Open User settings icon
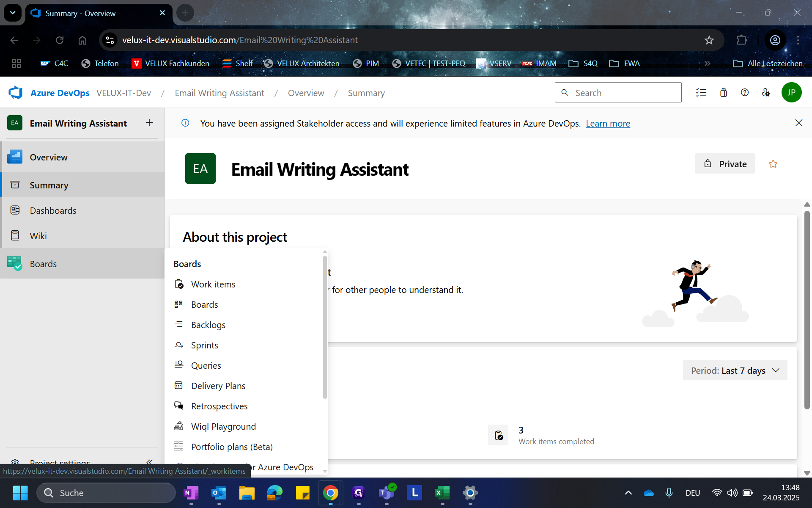This screenshot has height=508, width=812. click(x=766, y=92)
